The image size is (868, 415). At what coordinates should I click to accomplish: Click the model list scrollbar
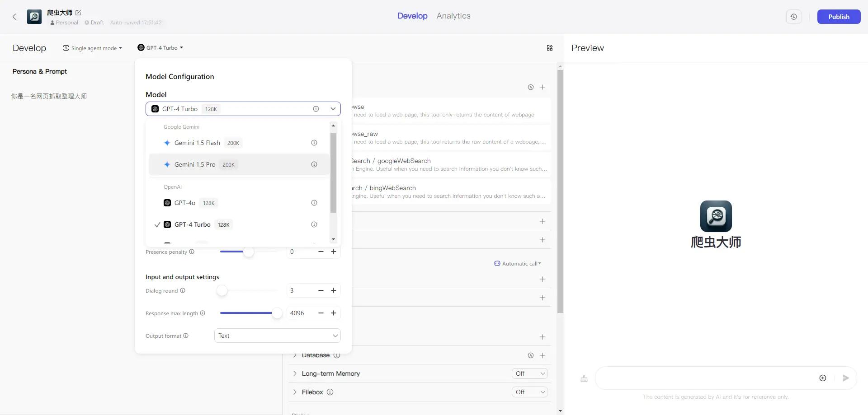(333, 173)
